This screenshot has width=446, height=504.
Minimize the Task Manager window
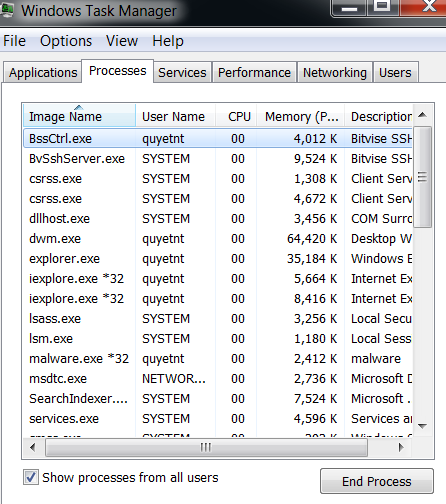point(349,7)
